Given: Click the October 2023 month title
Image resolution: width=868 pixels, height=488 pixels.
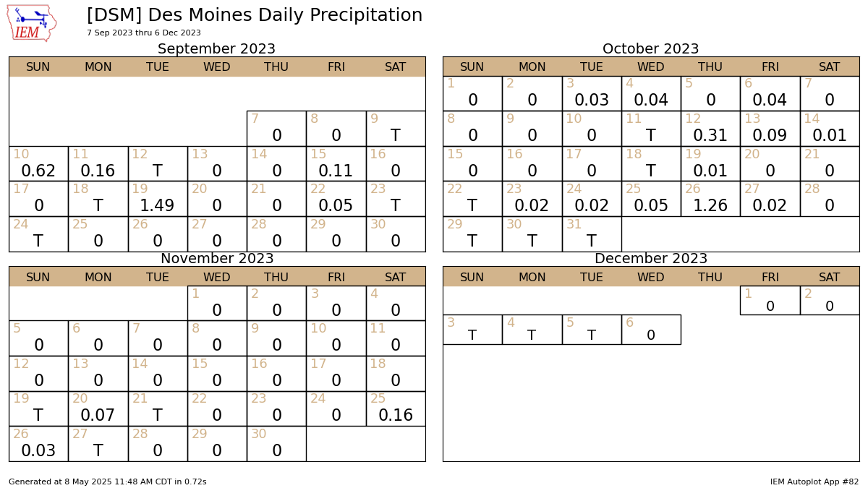Looking at the screenshot, I should click(x=651, y=49).
